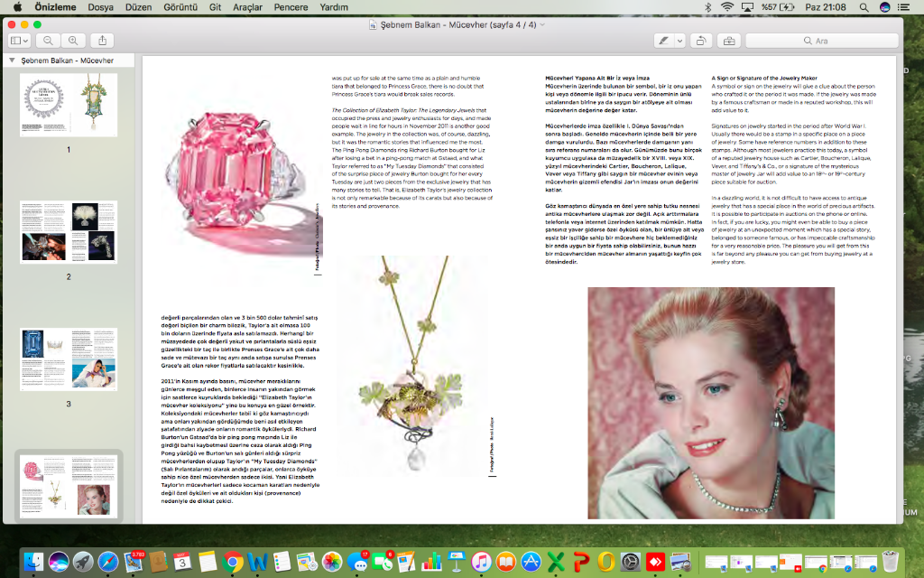This screenshot has width=924, height=578.
Task: Jump to page 2 thumbnail
Action: [x=69, y=232]
